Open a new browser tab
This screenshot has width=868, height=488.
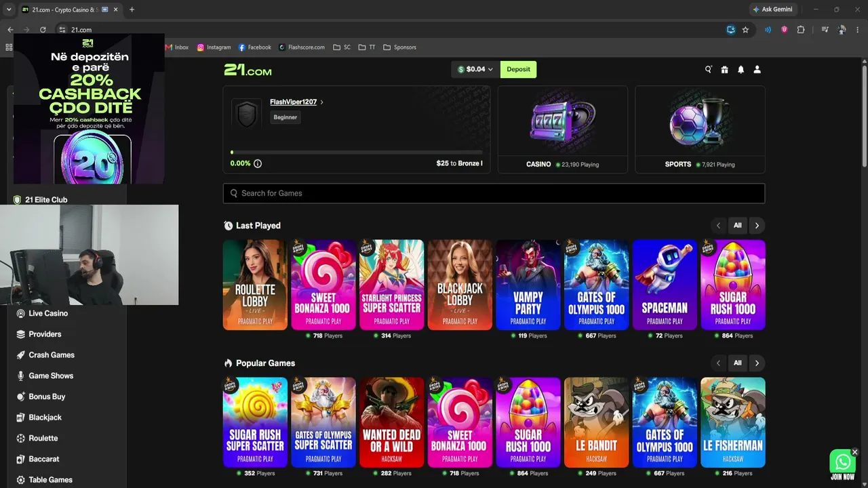[132, 9]
